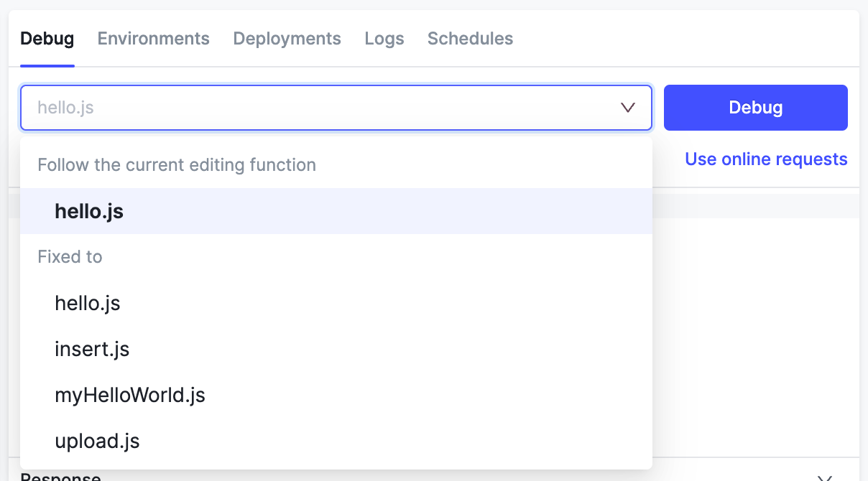Collapse the function dropdown via chevron arrow
Image resolution: width=868 pixels, height=481 pixels.
[628, 108]
